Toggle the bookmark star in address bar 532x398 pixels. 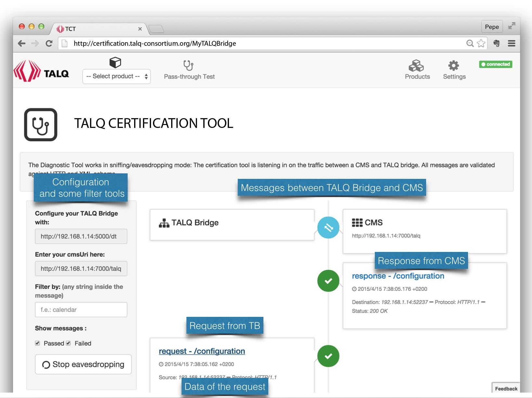point(481,43)
